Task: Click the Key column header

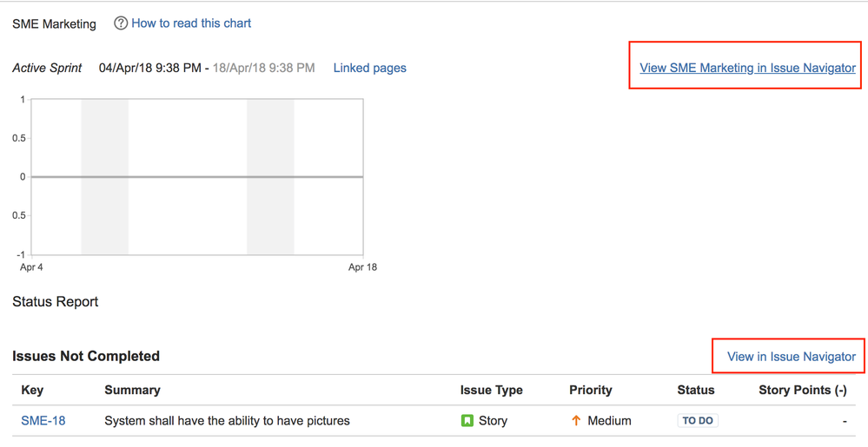Action: (x=32, y=390)
